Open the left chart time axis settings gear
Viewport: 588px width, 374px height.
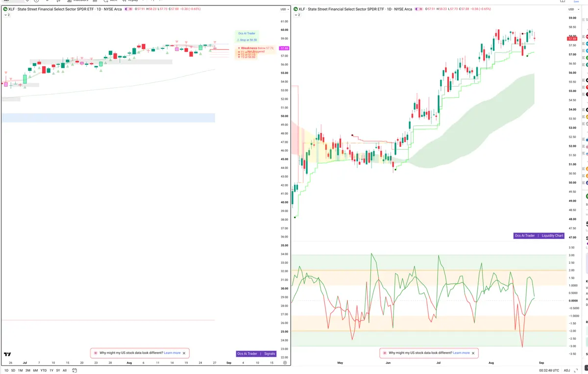[285, 363]
